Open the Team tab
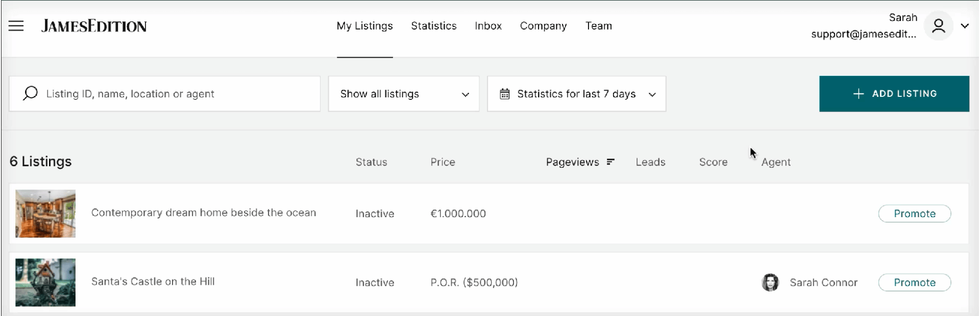Image resolution: width=980 pixels, height=316 pixels. (599, 26)
